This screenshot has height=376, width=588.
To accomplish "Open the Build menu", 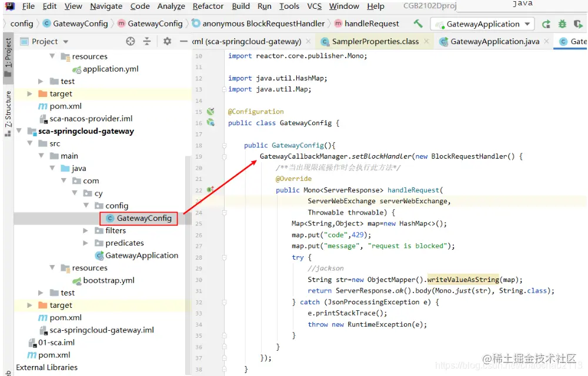I will 240,6.
